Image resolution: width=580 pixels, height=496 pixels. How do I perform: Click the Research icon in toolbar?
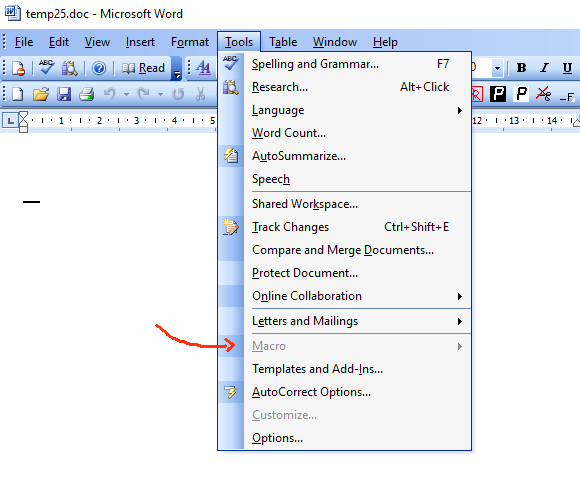pos(69,68)
